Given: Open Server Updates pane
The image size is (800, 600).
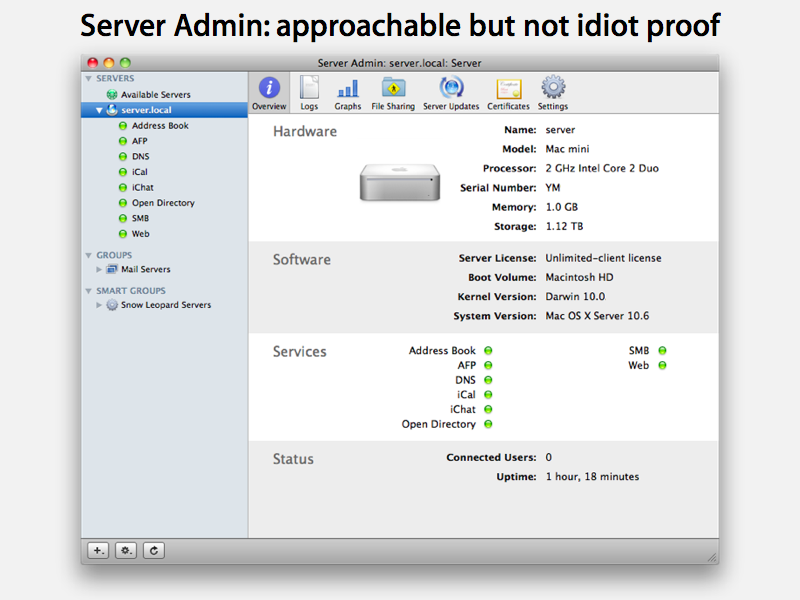Looking at the screenshot, I should tap(451, 93).
